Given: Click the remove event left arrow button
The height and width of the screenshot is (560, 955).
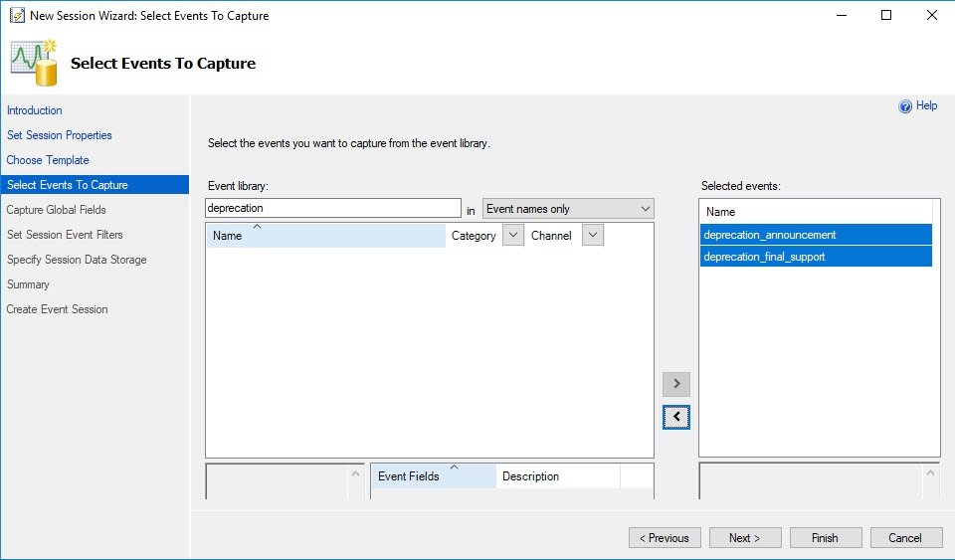Looking at the screenshot, I should tap(676, 417).
